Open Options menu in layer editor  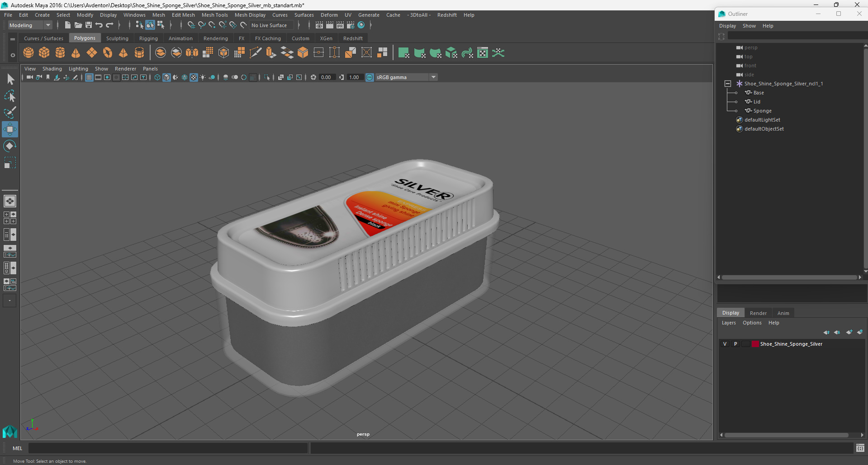(x=752, y=323)
